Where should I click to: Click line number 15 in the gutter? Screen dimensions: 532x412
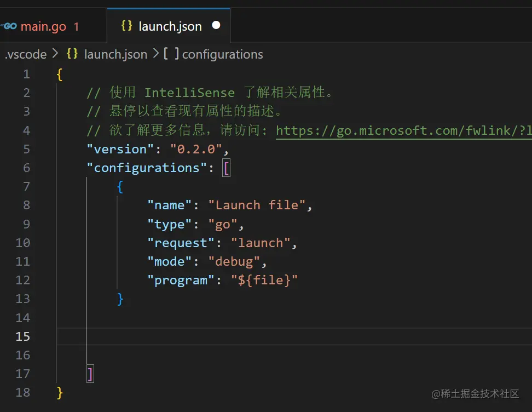[23, 336]
